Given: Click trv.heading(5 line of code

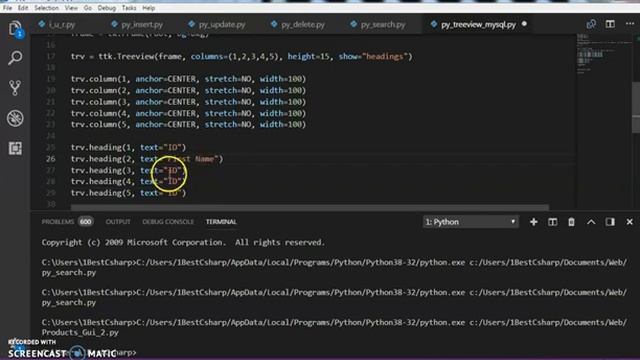Looking at the screenshot, I should 128,193.
